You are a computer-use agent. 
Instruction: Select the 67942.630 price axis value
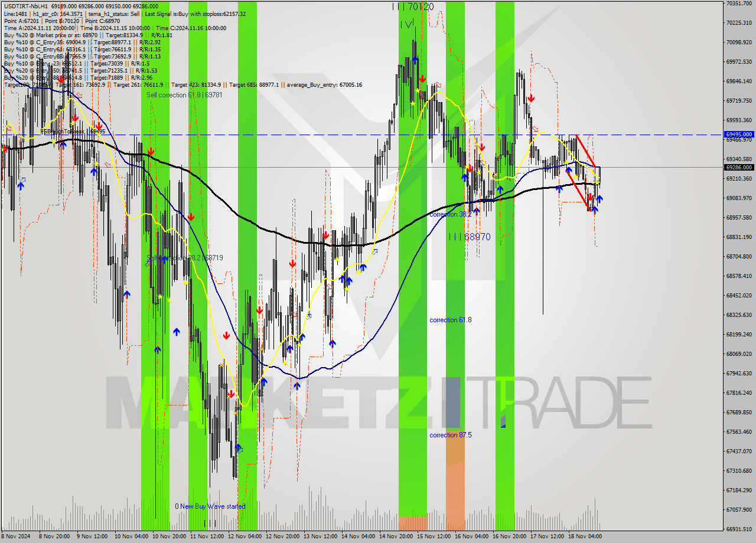coord(739,374)
